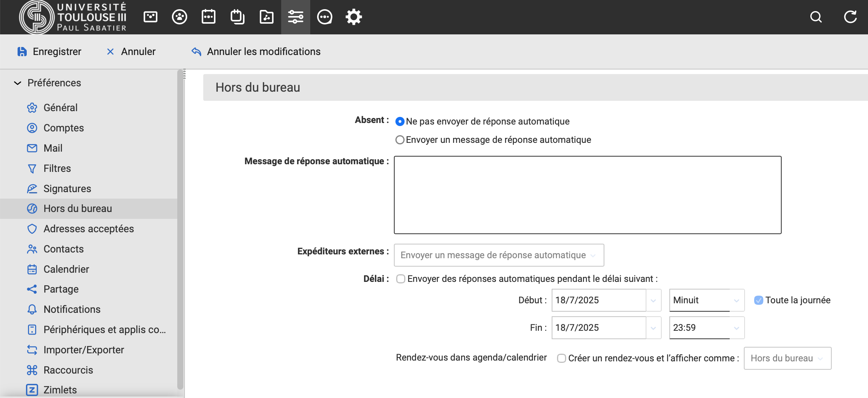Open Mail preferences
Viewport: 868px width, 398px height.
coord(89,148)
